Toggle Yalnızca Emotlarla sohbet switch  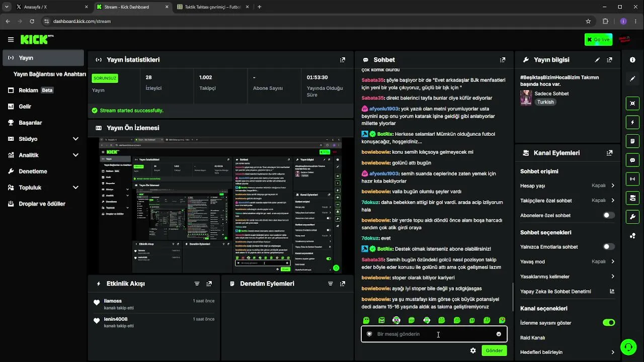pyautogui.click(x=609, y=247)
